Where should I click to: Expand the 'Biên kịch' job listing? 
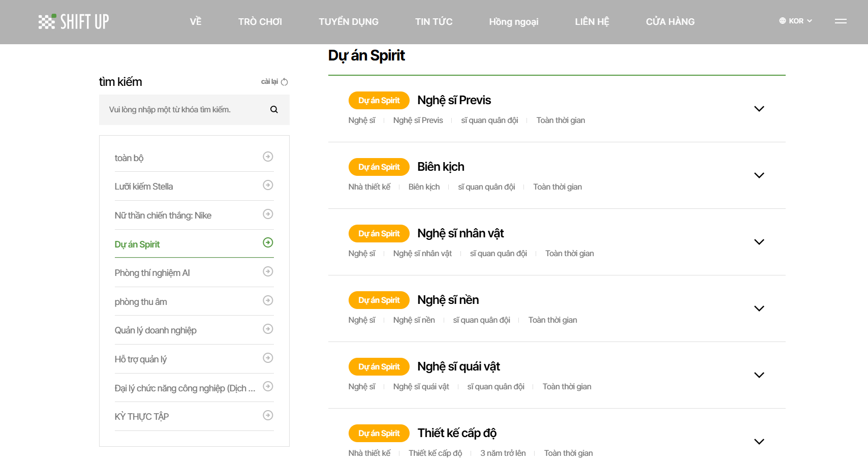point(759,175)
